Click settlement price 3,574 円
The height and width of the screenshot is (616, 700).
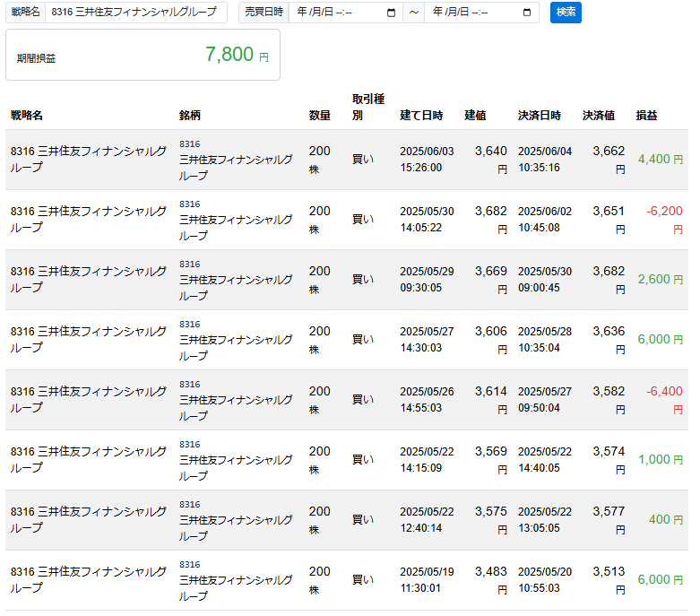(x=609, y=460)
